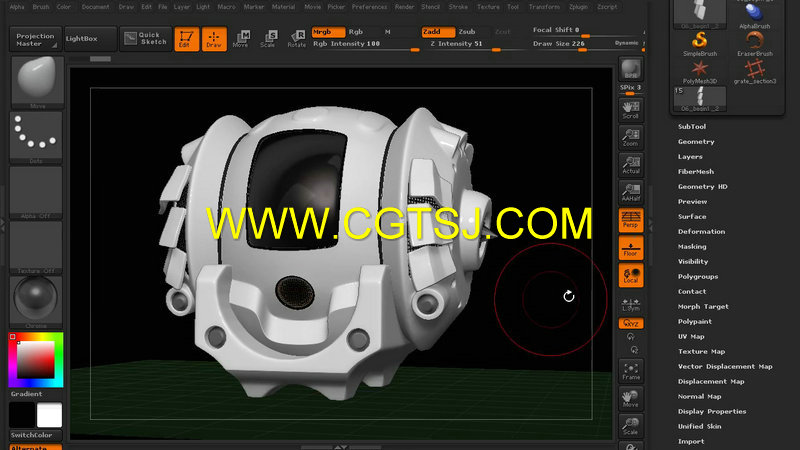Expand the SubTool palette section

tap(692, 127)
